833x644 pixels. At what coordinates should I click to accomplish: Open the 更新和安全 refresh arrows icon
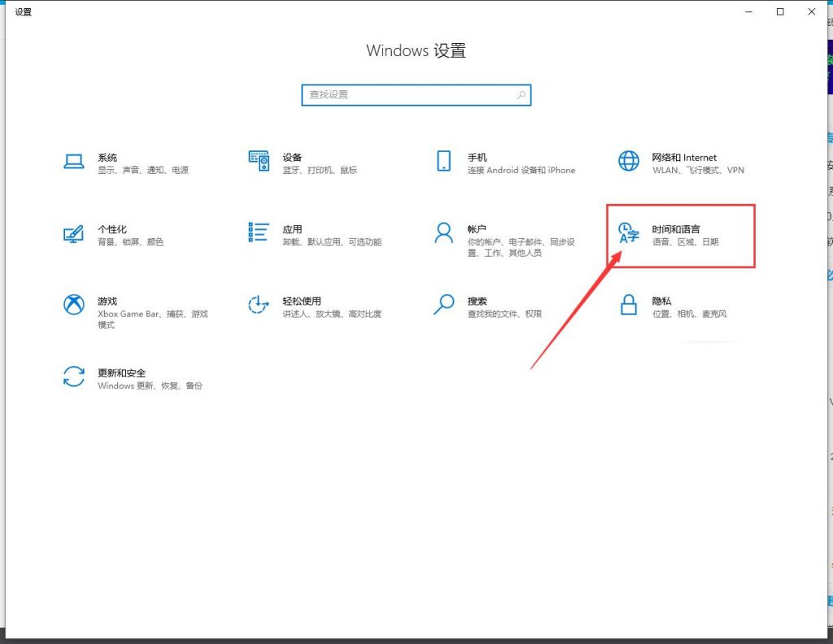tap(74, 376)
